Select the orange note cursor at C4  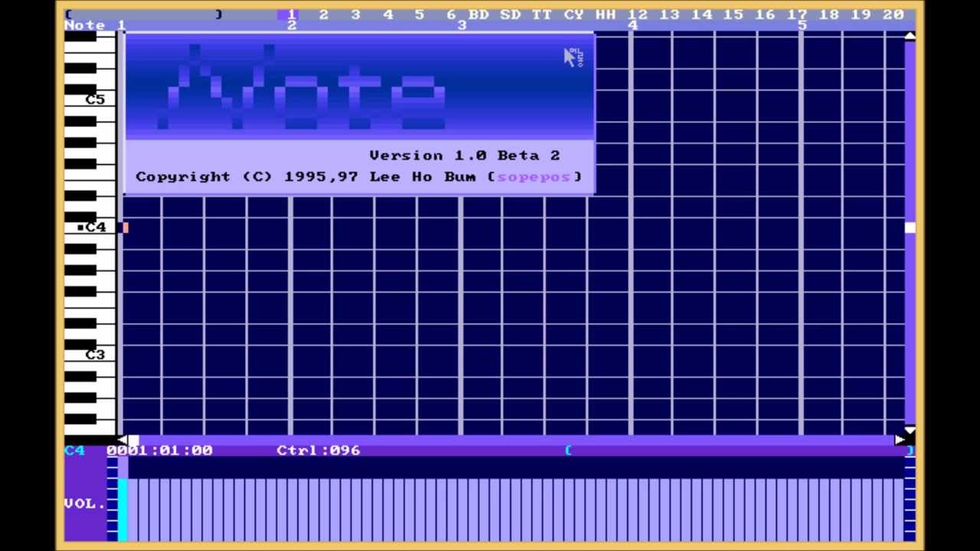click(126, 227)
